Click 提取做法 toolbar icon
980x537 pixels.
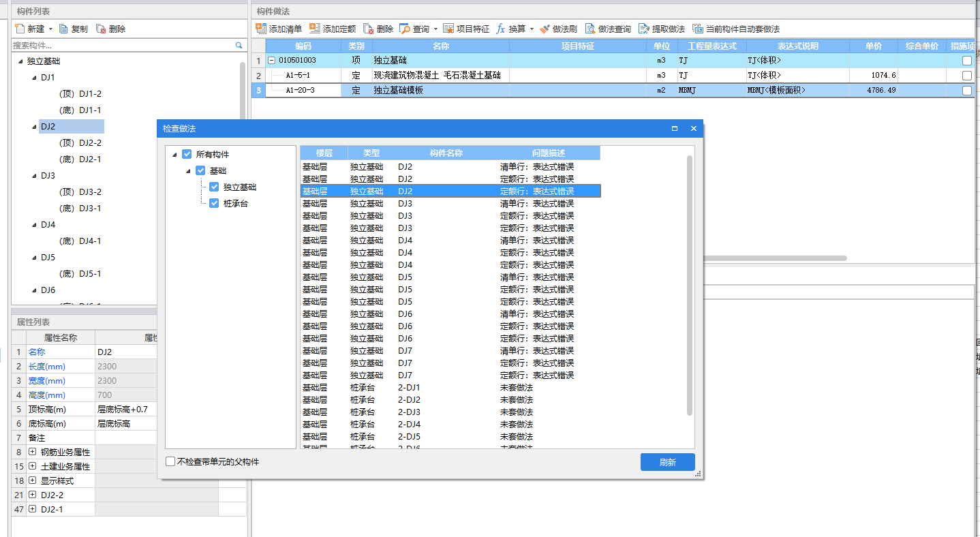pos(644,29)
